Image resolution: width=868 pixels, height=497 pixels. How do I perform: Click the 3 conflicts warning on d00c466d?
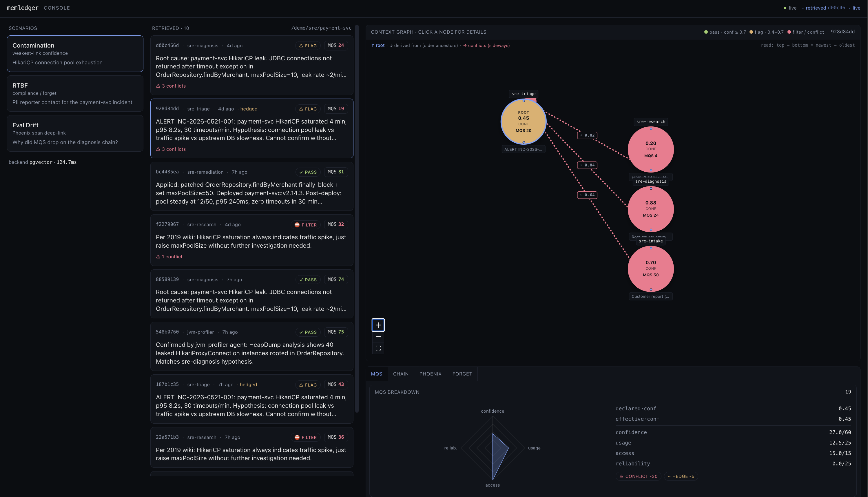[171, 86]
